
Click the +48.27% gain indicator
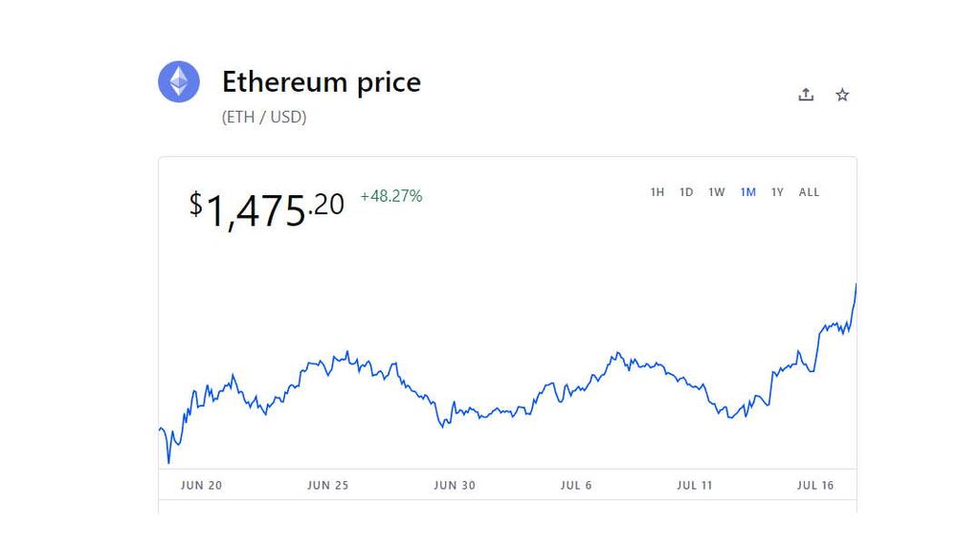coord(390,196)
